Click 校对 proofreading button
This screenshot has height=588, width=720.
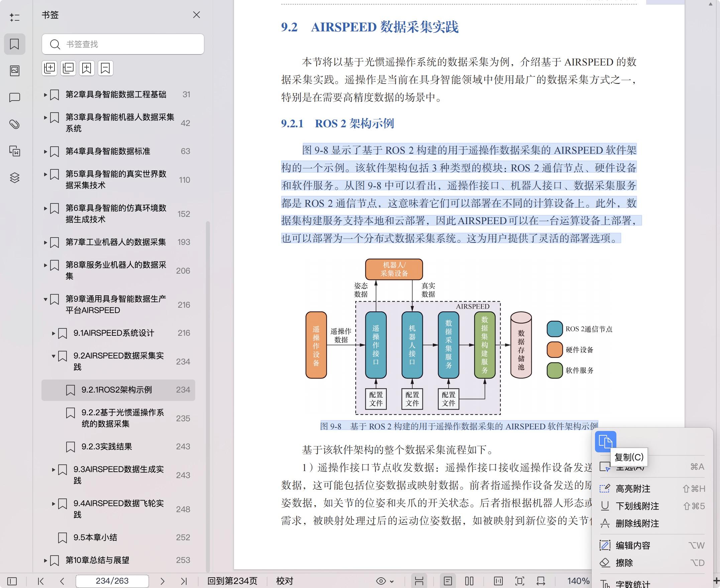(284, 581)
